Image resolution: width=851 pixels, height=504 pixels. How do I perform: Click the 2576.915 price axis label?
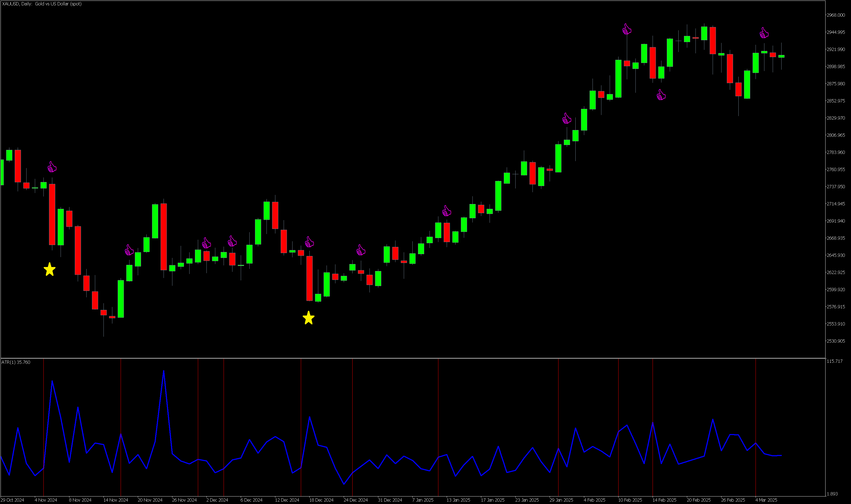click(x=836, y=307)
